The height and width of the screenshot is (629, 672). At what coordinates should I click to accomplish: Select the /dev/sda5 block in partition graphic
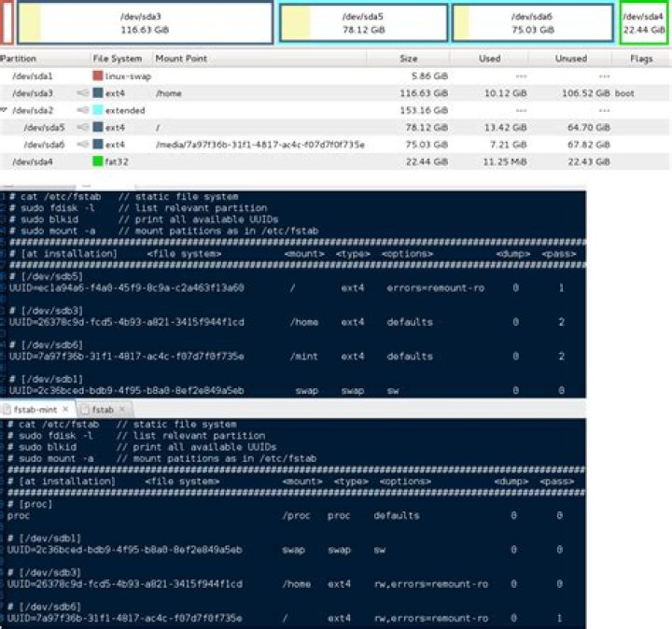click(x=363, y=22)
